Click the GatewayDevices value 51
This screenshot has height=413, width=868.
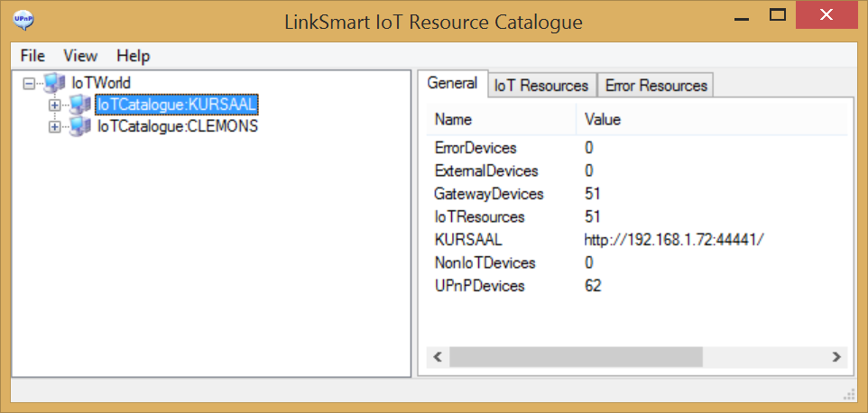[592, 194]
